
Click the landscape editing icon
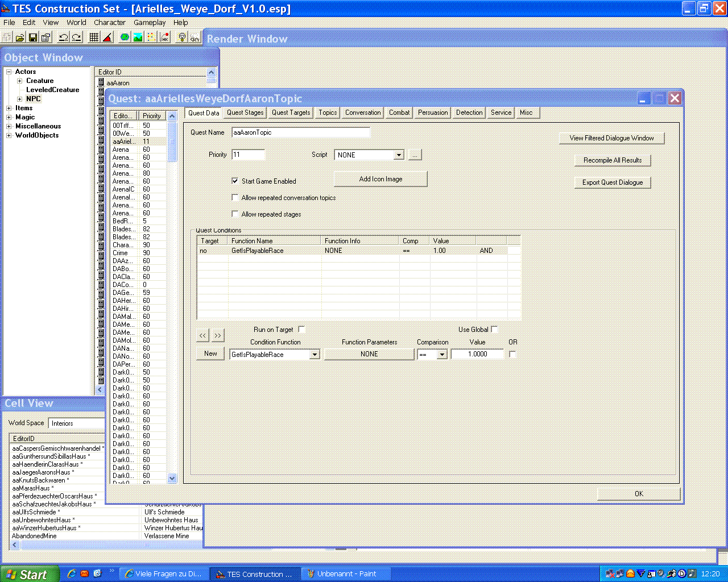(x=138, y=38)
